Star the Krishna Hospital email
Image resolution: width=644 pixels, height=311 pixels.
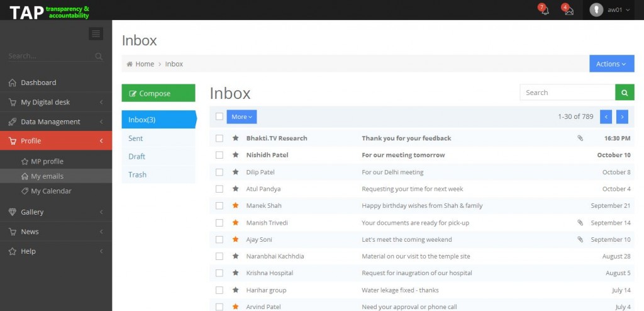[x=235, y=273]
